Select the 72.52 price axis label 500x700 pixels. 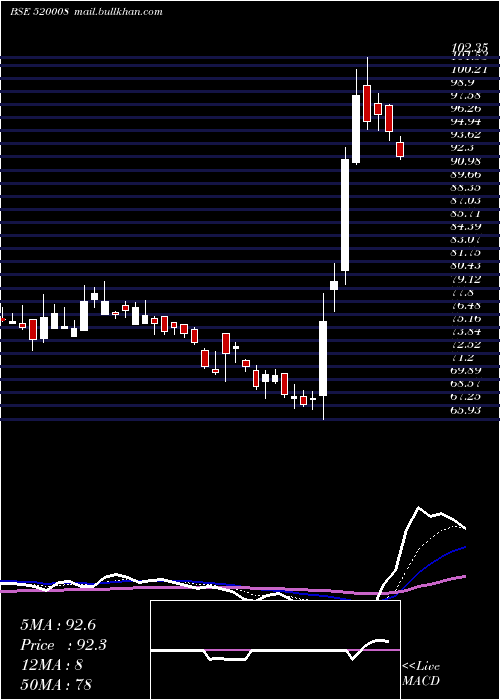click(x=468, y=344)
